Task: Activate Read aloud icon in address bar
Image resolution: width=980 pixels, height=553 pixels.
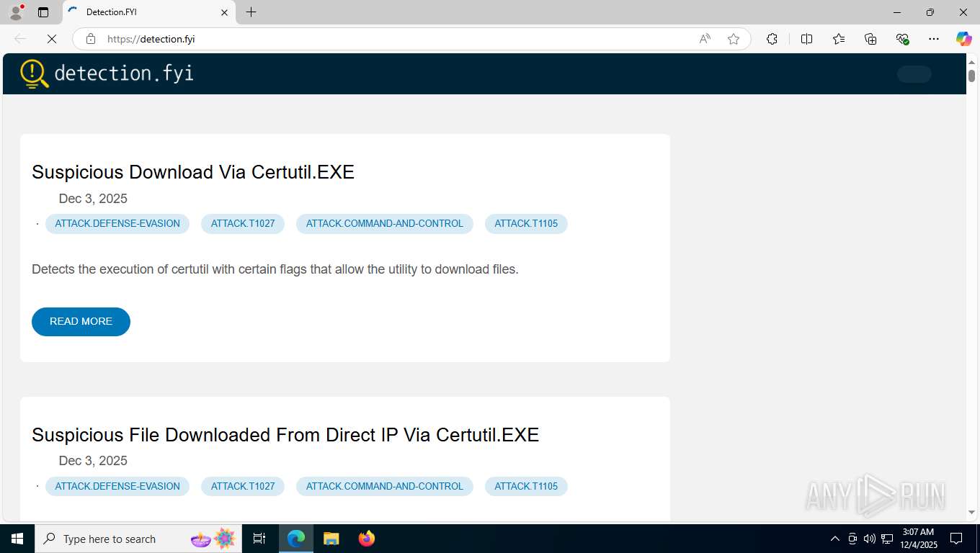Action: point(705,39)
